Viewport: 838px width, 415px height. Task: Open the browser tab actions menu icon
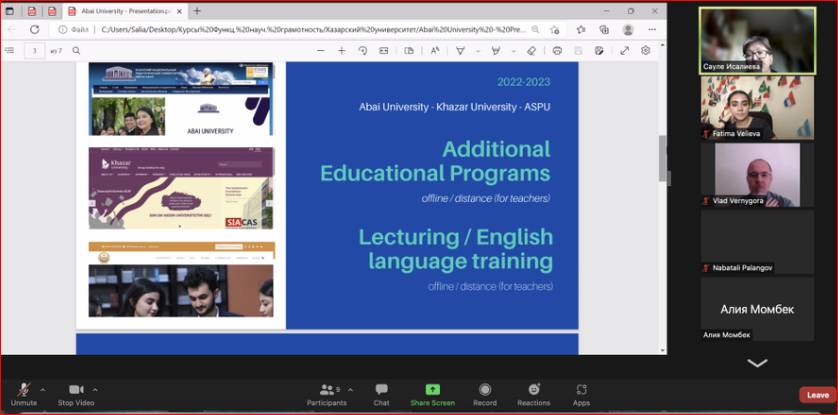tap(10, 11)
